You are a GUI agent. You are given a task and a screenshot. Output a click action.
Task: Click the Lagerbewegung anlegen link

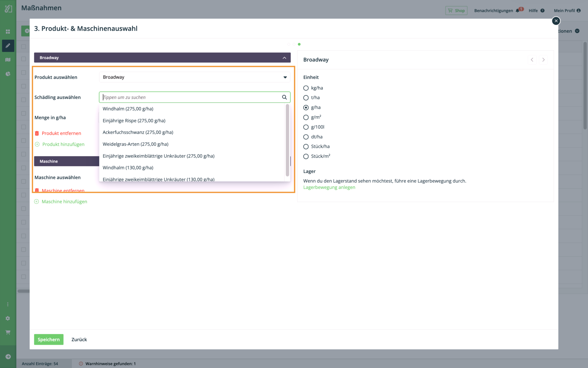coord(329,187)
